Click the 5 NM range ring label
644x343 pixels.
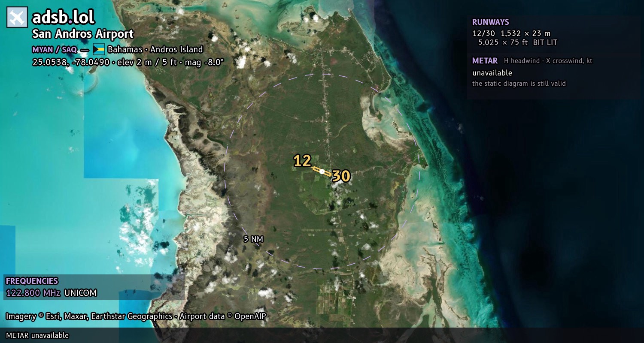[x=253, y=239]
